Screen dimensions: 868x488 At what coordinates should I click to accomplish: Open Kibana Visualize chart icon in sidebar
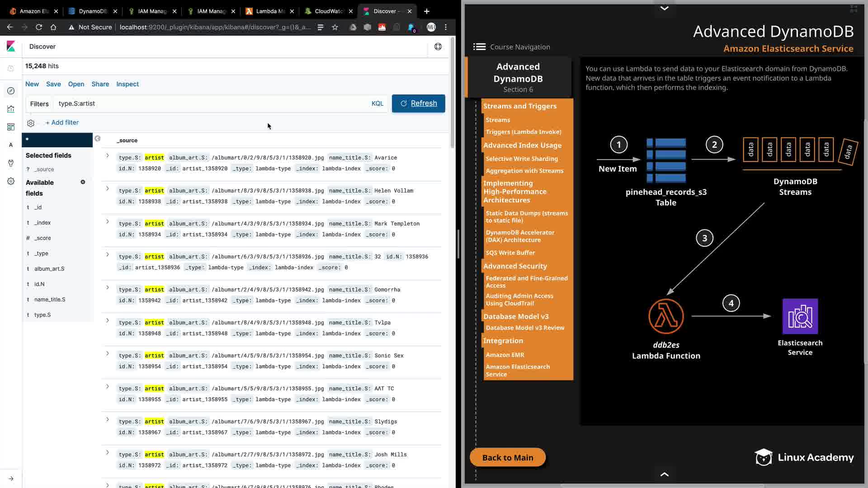pos(11,109)
